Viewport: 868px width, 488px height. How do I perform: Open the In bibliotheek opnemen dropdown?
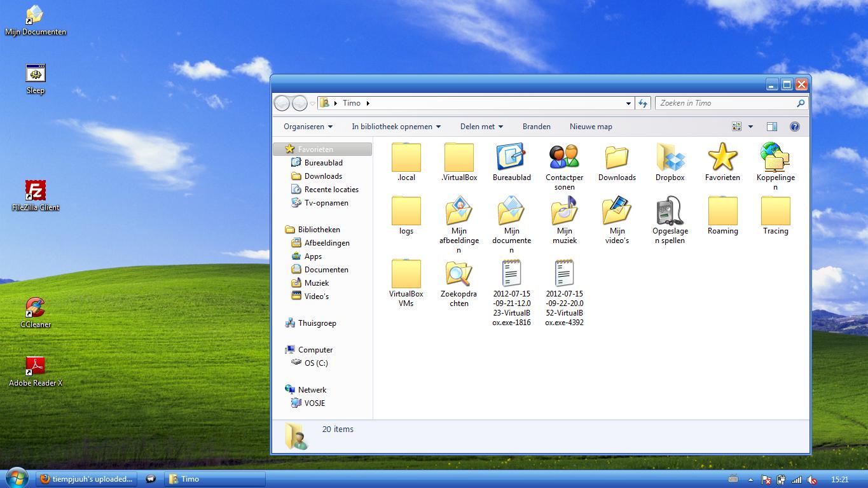click(x=396, y=127)
